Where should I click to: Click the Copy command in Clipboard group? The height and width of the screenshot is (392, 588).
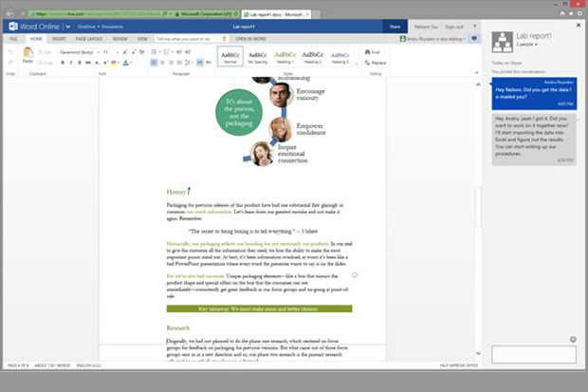45,63
